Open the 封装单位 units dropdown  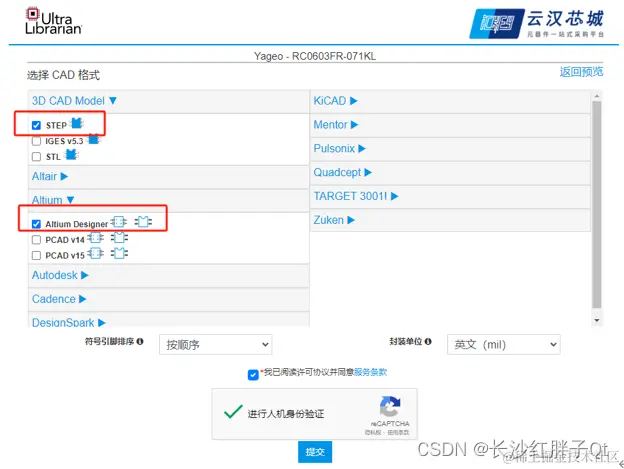pos(504,344)
